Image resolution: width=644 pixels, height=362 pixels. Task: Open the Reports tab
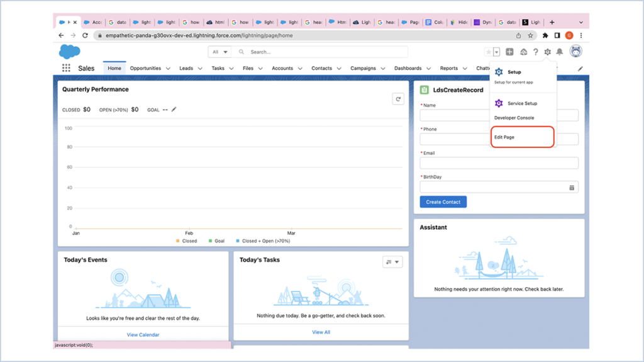point(448,68)
